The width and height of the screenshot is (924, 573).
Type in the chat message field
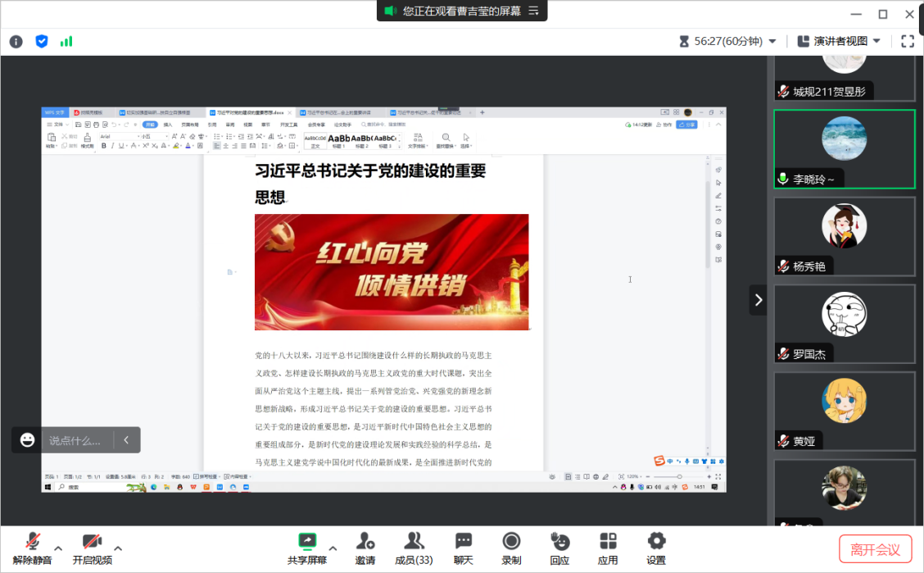click(x=75, y=440)
